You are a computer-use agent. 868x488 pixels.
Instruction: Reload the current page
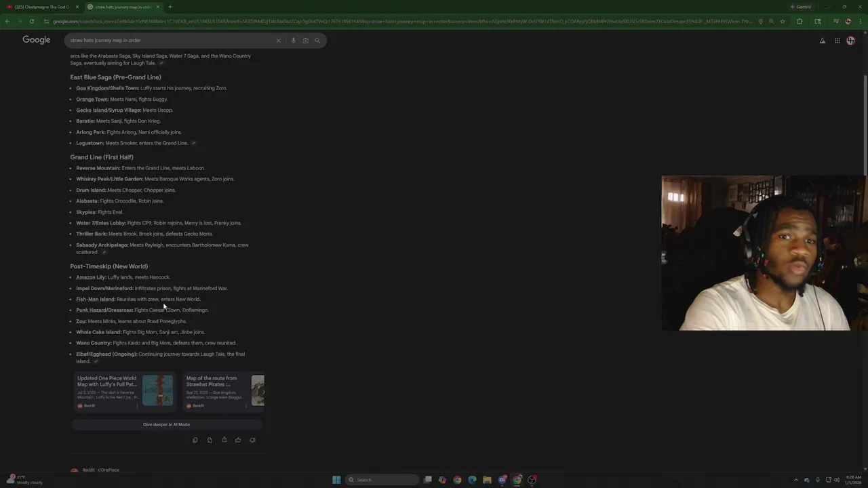coord(31,21)
